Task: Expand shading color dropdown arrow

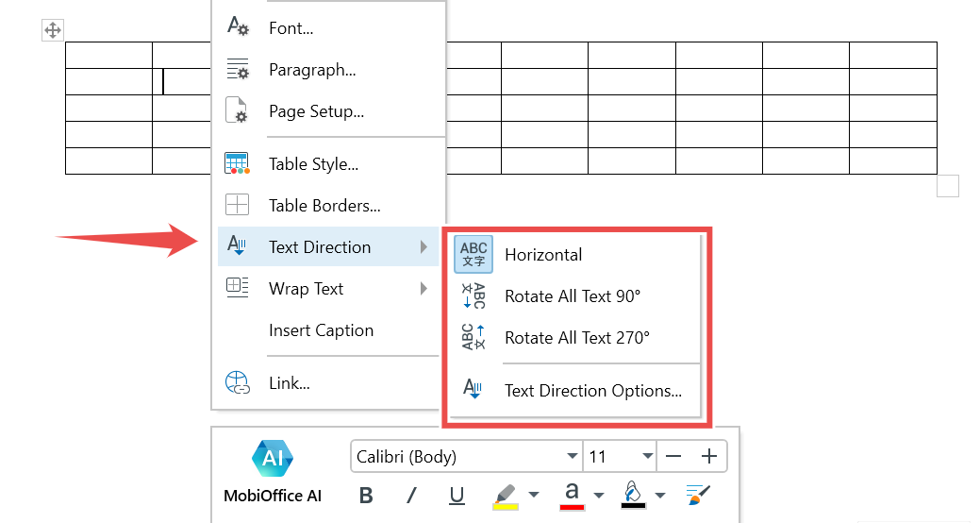Action: pyautogui.click(x=660, y=495)
